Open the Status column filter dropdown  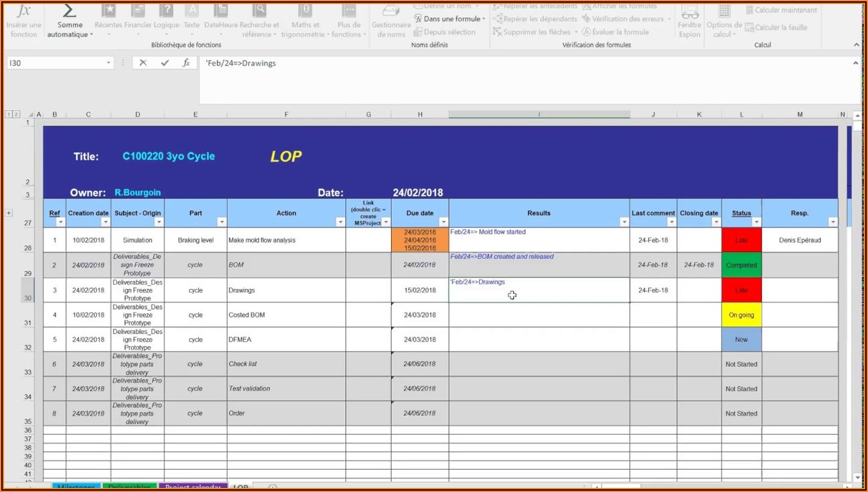(x=756, y=222)
